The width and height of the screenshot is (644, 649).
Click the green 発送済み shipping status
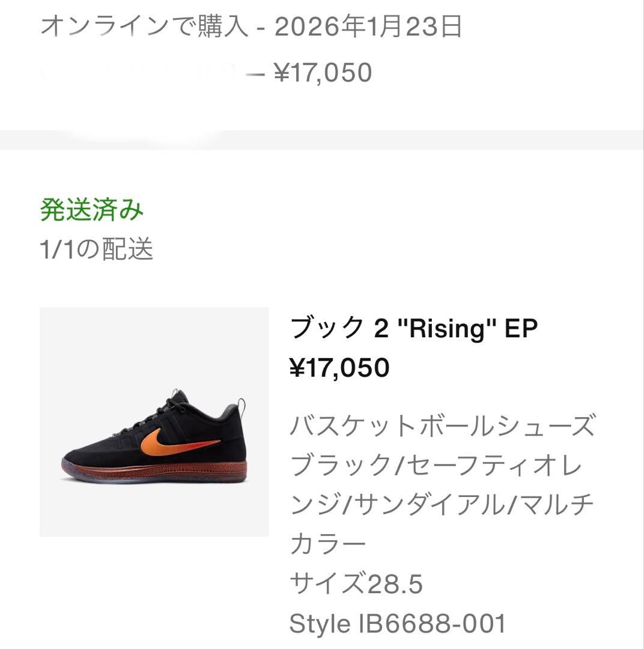tap(92, 210)
